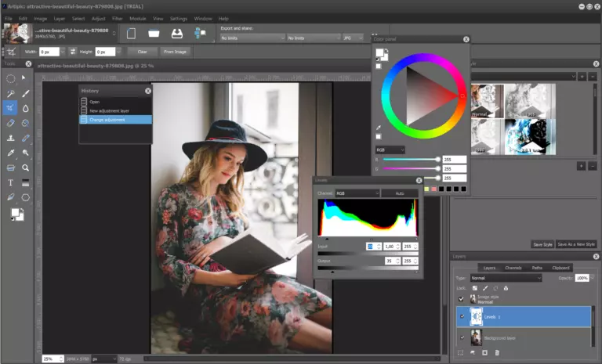Activate the Text tool
This screenshot has height=364, width=602.
(11, 182)
